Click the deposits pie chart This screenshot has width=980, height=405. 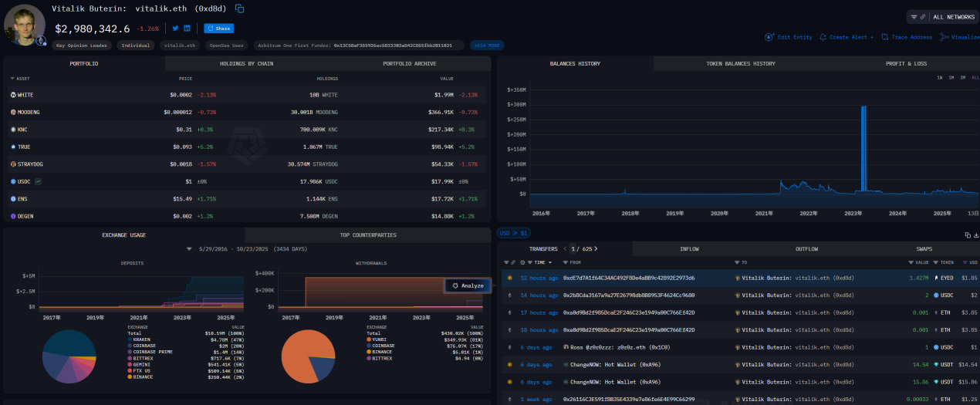[x=69, y=355]
